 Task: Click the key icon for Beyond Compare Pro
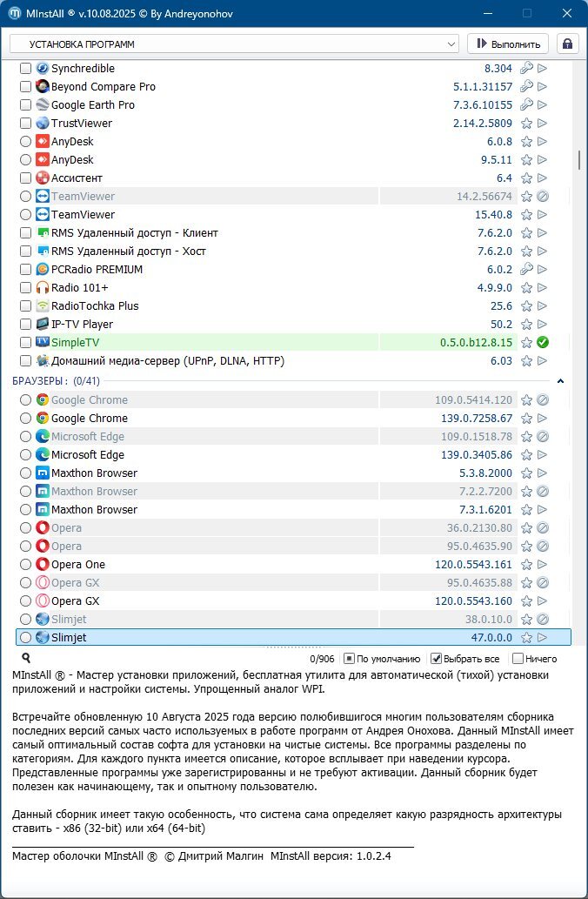526,86
